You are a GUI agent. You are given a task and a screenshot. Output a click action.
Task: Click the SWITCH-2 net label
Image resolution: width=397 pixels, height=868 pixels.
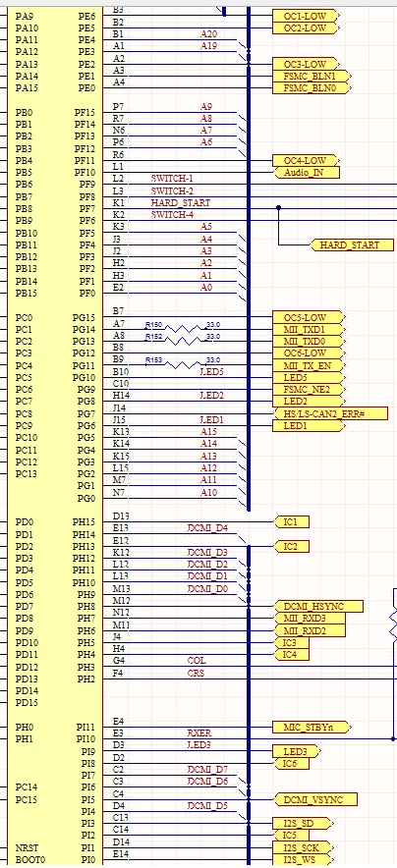(172, 191)
